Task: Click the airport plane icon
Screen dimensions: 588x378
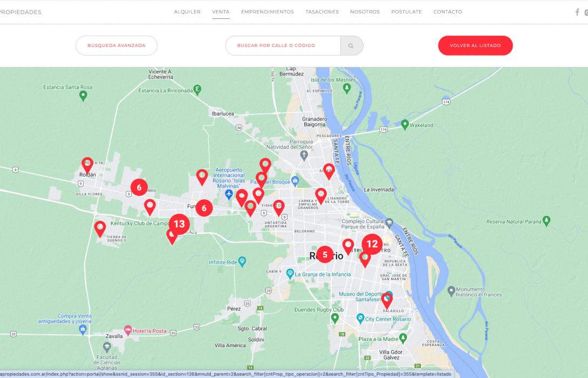Action: (x=229, y=194)
